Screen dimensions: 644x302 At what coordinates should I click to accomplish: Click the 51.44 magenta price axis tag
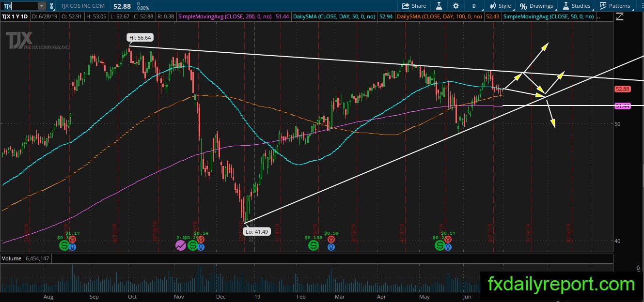[x=622, y=106]
